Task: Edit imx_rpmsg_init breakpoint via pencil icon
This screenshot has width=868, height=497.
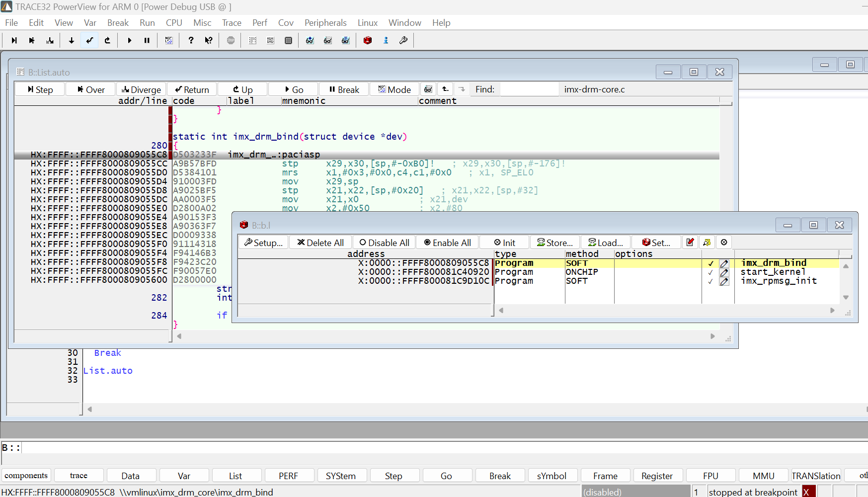Action: (724, 281)
